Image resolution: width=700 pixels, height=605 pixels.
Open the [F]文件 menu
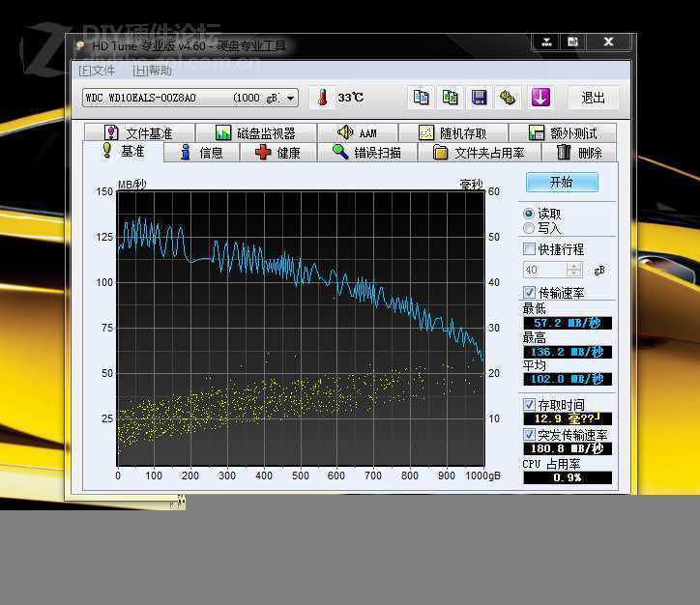97,71
